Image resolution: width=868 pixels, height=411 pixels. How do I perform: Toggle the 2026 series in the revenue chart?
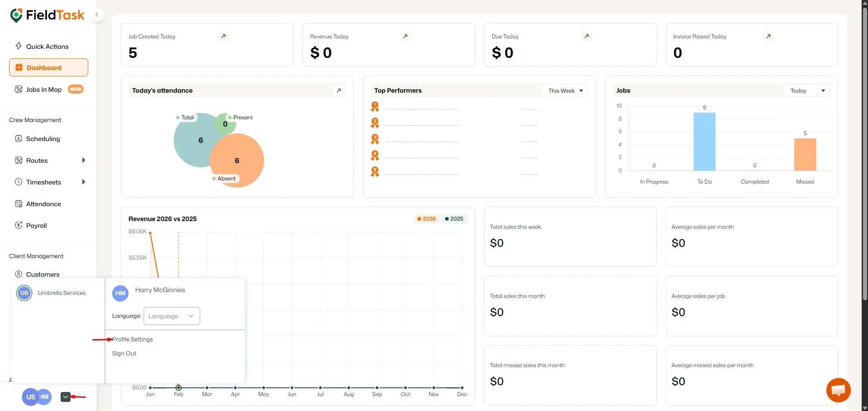426,218
